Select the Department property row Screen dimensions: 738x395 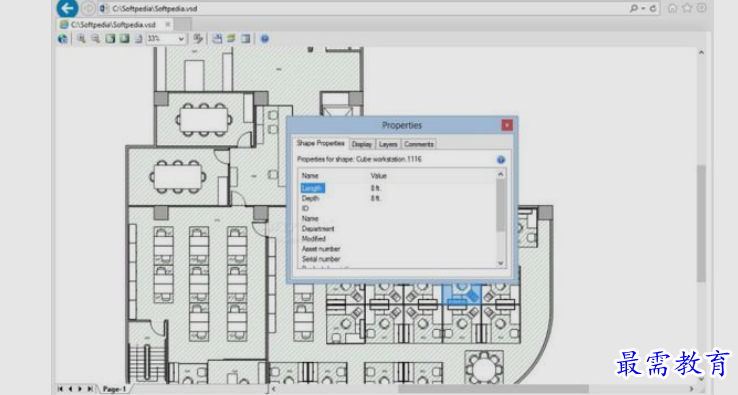pyautogui.click(x=398, y=229)
